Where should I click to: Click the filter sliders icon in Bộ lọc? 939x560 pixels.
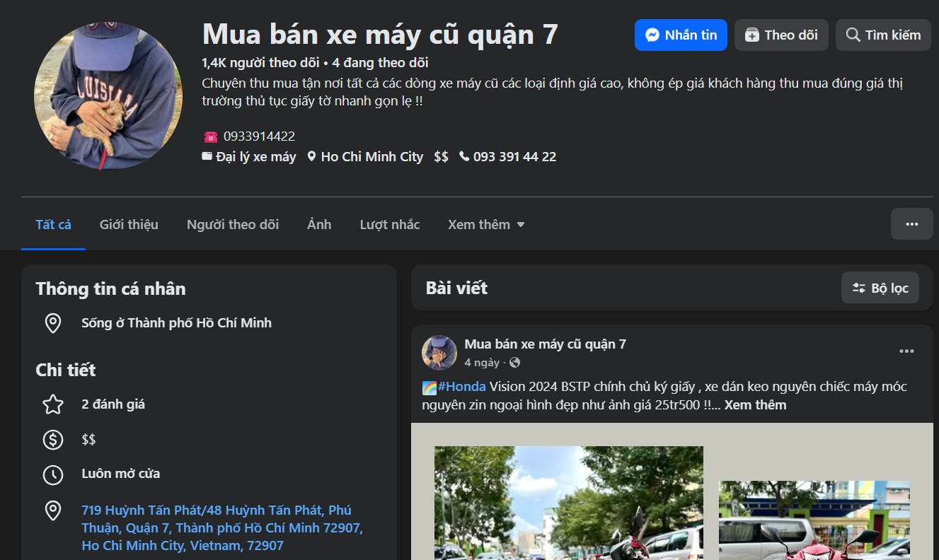(859, 288)
